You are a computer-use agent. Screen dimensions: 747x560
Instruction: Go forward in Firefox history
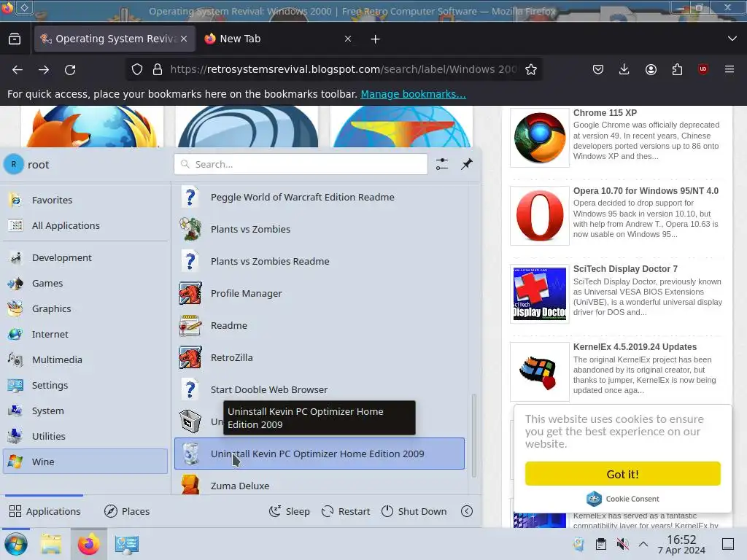pyautogui.click(x=44, y=69)
